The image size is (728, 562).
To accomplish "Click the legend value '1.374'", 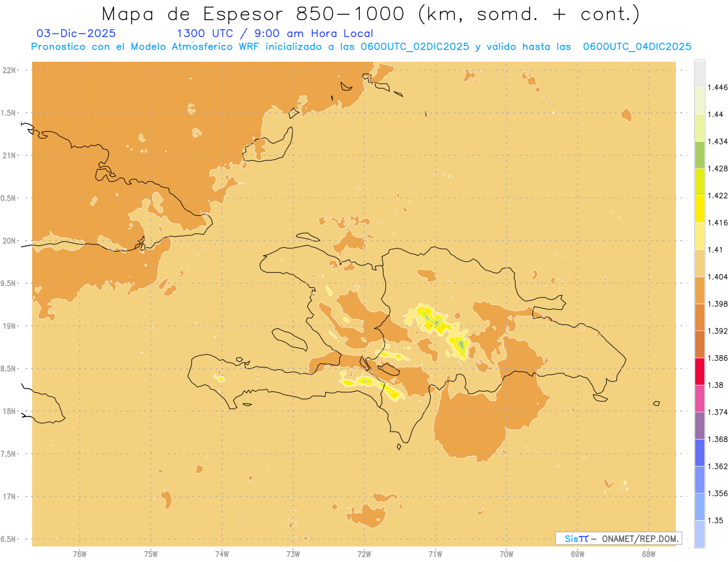I will pos(717,412).
